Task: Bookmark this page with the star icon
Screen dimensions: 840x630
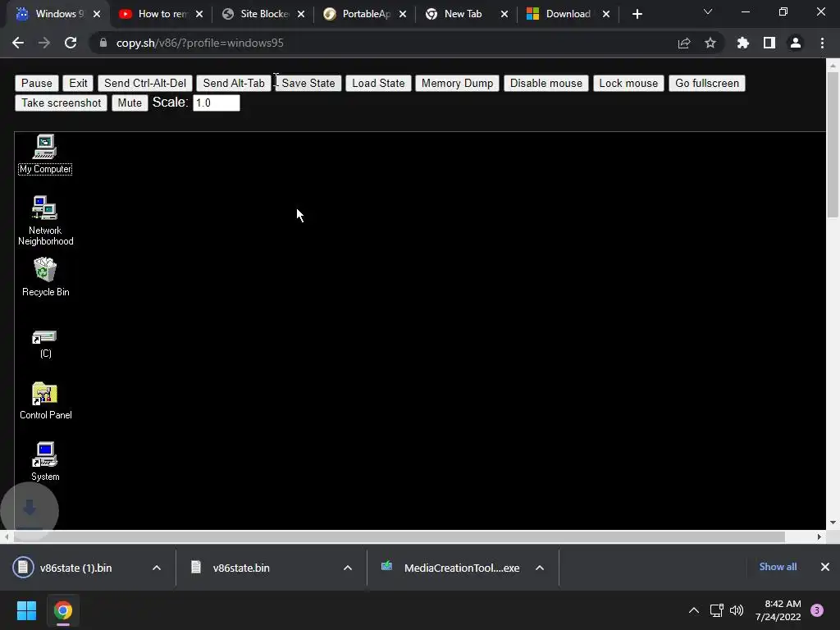Action: [x=710, y=43]
